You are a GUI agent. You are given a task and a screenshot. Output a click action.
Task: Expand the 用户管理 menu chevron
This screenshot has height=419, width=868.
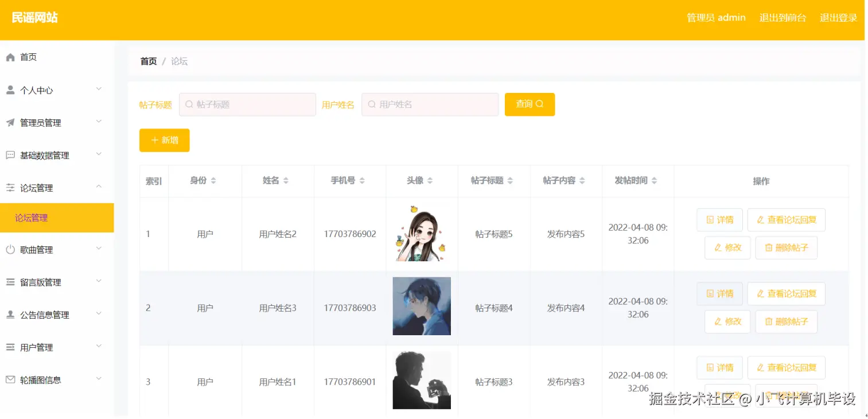click(x=99, y=346)
